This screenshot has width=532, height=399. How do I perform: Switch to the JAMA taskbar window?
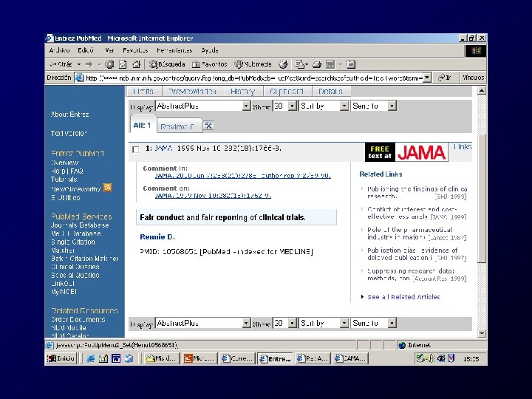pos(351,358)
